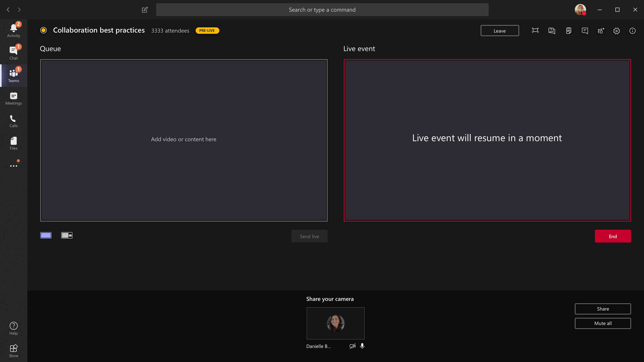Open attendee list icon
This screenshot has height=362, width=644.
[601, 31]
